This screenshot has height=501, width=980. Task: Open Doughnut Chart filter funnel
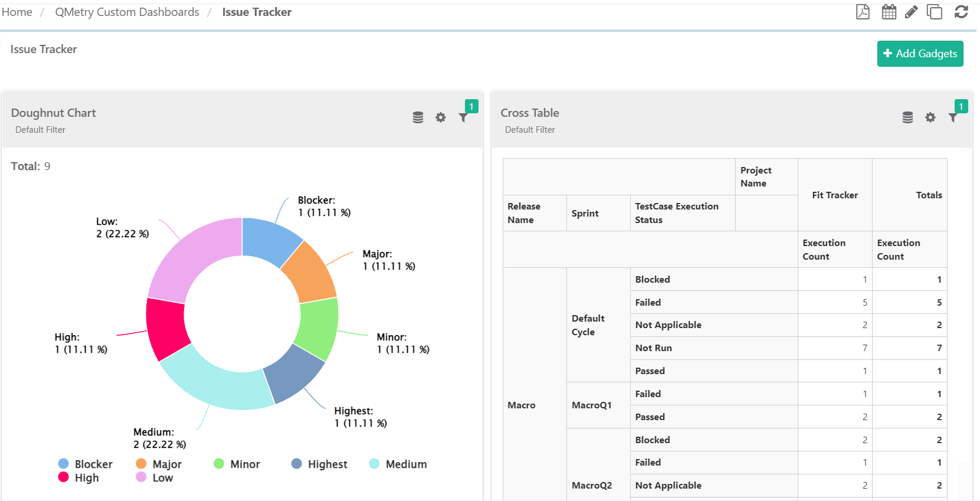click(x=464, y=117)
